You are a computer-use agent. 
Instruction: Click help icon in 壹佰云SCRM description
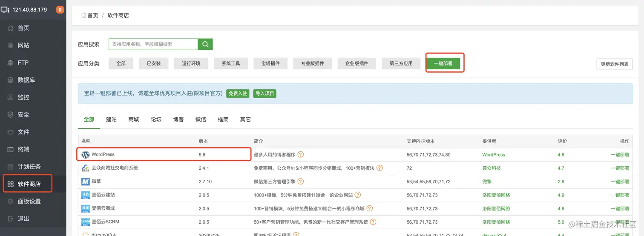pyautogui.click(x=374, y=222)
